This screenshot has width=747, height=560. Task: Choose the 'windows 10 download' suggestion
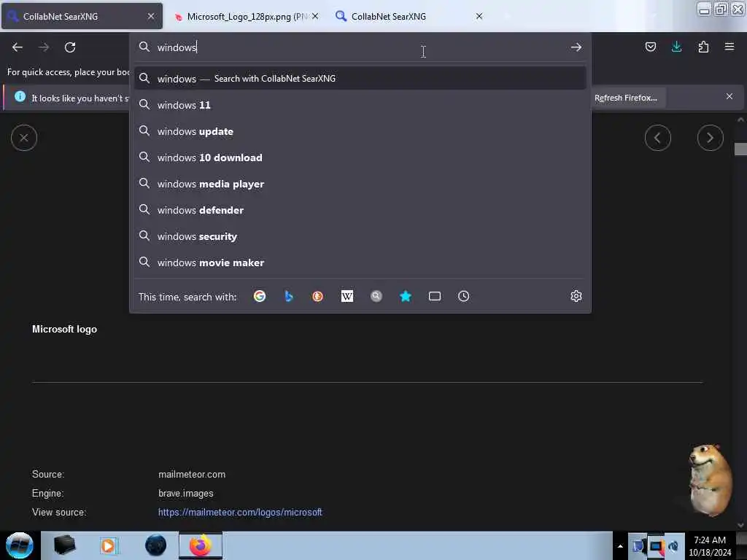coord(360,157)
